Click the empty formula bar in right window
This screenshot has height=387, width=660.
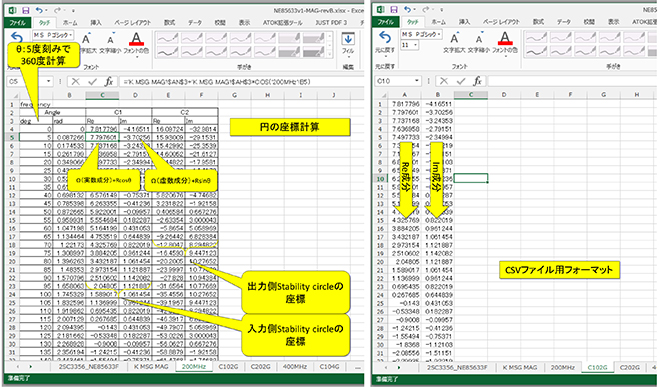pyautogui.click(x=572, y=81)
